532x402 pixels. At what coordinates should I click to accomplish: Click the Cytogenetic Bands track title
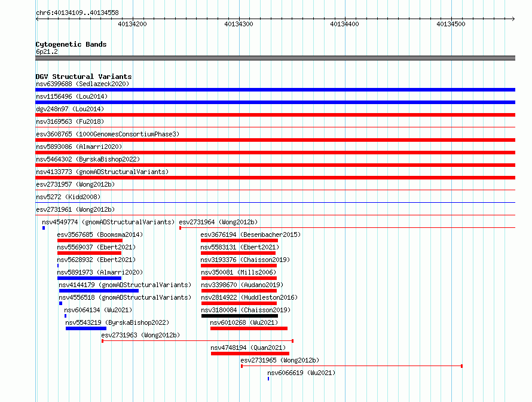[71, 44]
